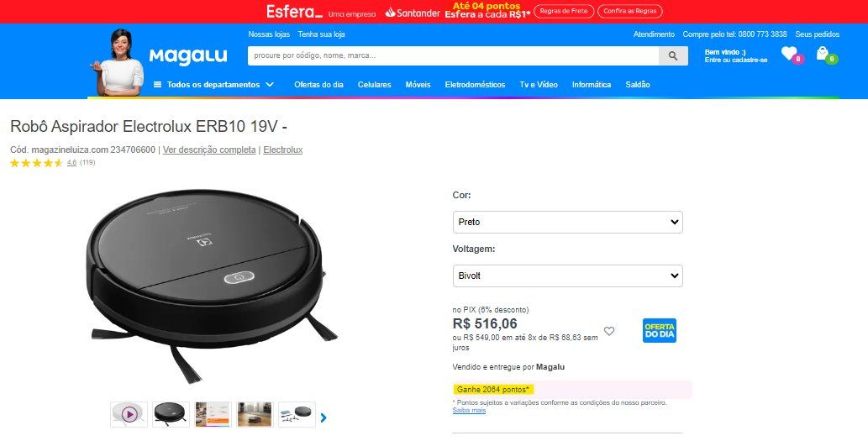Select the accessories kit thumbnail

tap(297, 414)
